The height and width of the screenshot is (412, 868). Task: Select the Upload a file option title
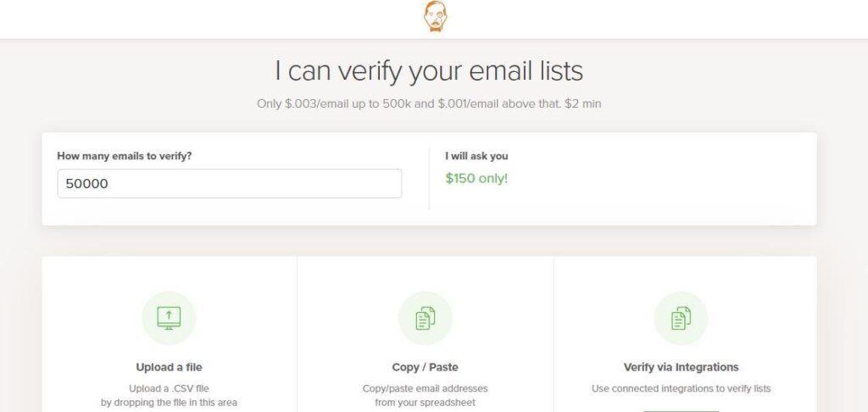[169, 367]
